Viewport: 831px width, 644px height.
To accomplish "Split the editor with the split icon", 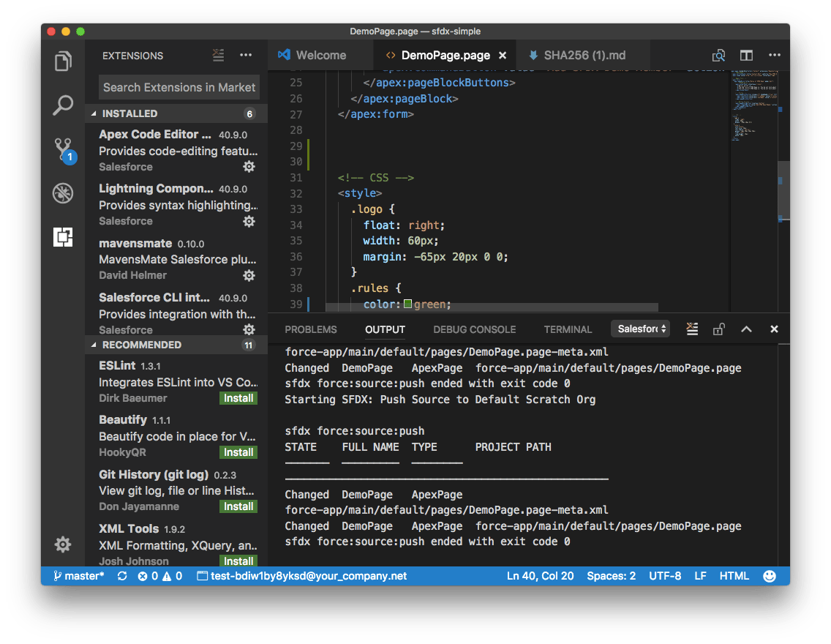I will tap(747, 55).
